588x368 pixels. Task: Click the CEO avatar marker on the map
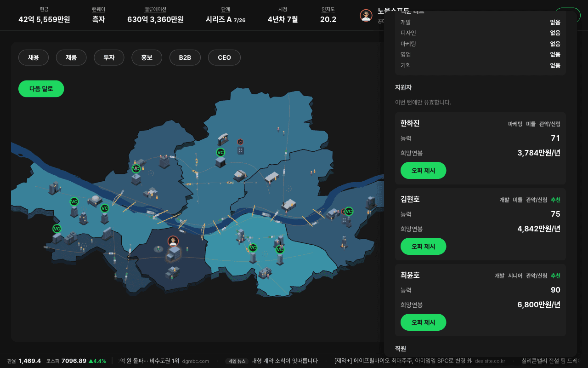(x=173, y=241)
